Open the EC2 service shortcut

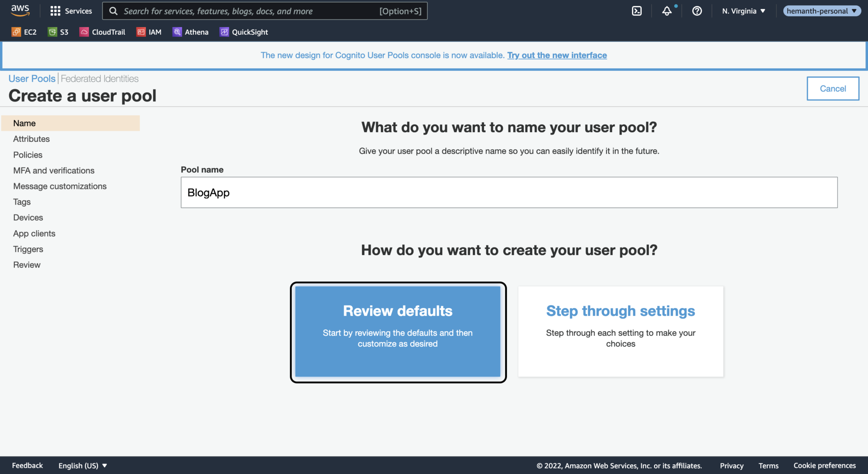tap(24, 32)
